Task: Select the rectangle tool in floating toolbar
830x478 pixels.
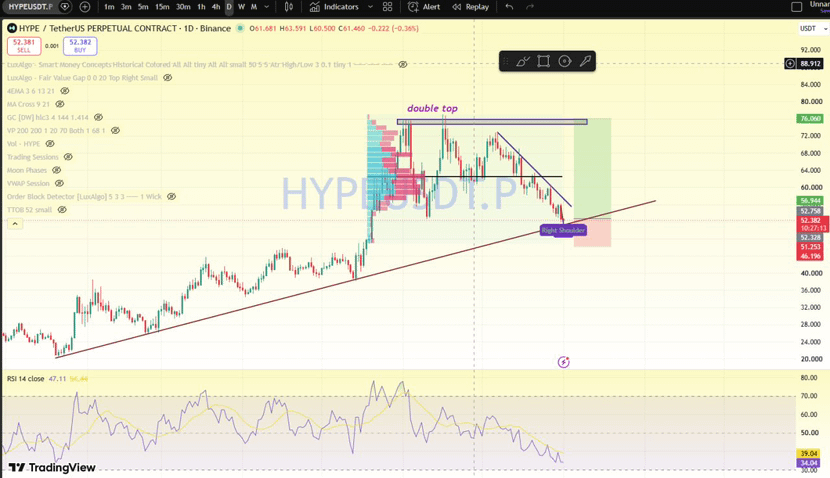Action: (x=543, y=61)
